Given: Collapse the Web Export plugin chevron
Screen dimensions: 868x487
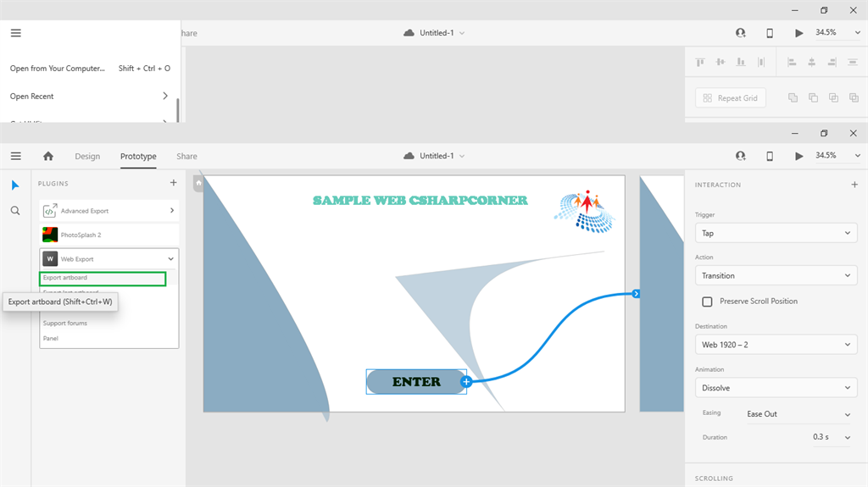Looking at the screenshot, I should tap(171, 258).
